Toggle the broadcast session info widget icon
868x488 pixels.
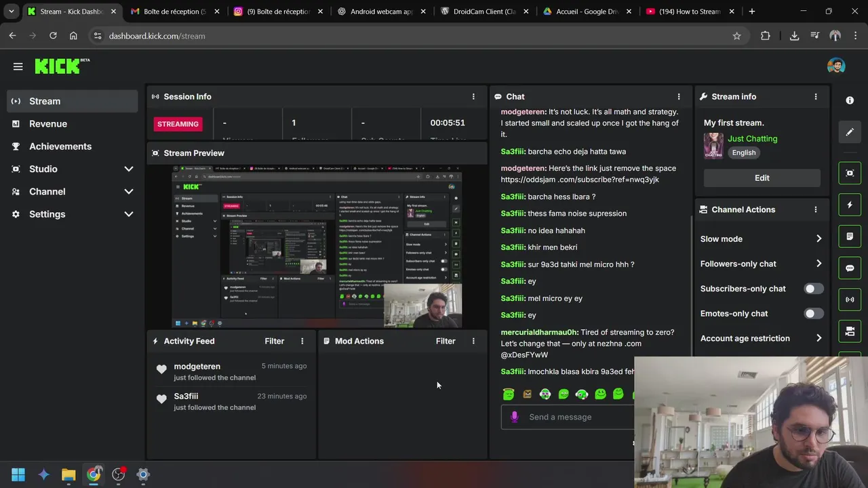[850, 300]
